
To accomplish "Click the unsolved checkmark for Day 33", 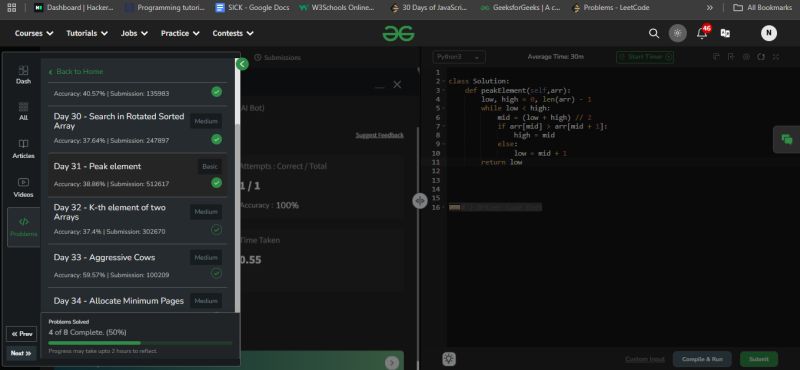I will pos(216,274).
